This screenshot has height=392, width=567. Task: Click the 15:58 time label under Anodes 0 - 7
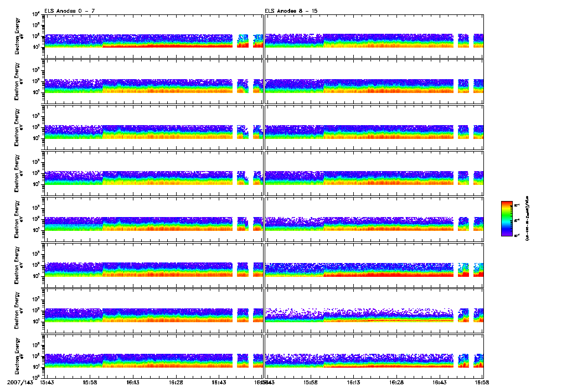pos(90,382)
